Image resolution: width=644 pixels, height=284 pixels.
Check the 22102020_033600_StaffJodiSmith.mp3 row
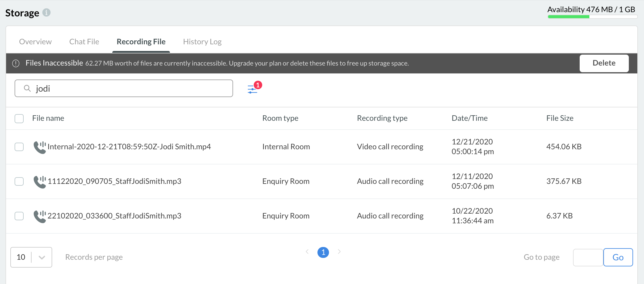click(x=19, y=216)
